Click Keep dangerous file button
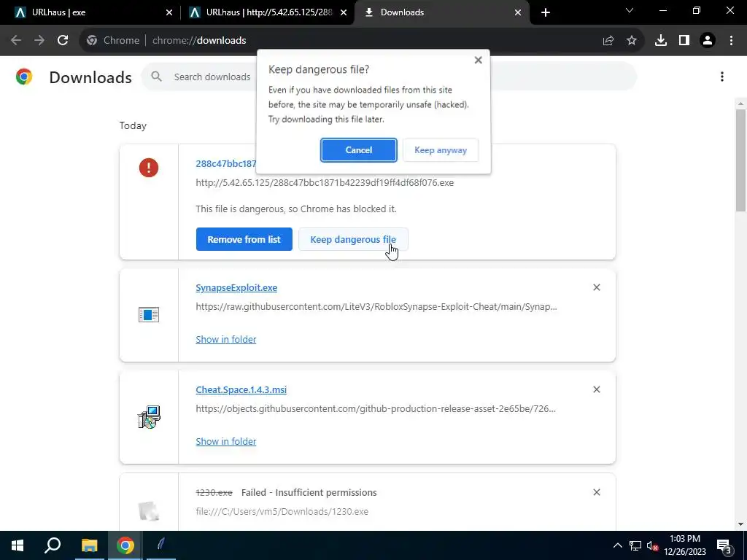The height and width of the screenshot is (560, 747). click(x=353, y=239)
